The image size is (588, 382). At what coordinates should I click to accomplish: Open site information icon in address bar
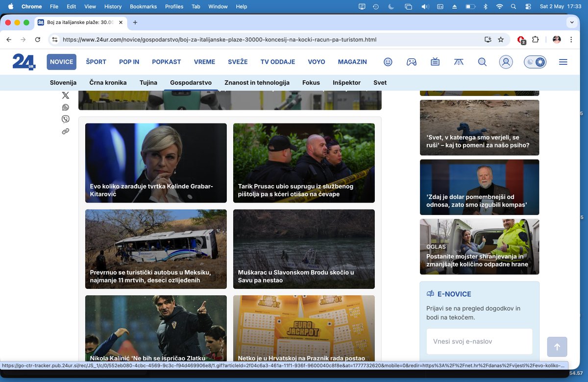(x=54, y=40)
